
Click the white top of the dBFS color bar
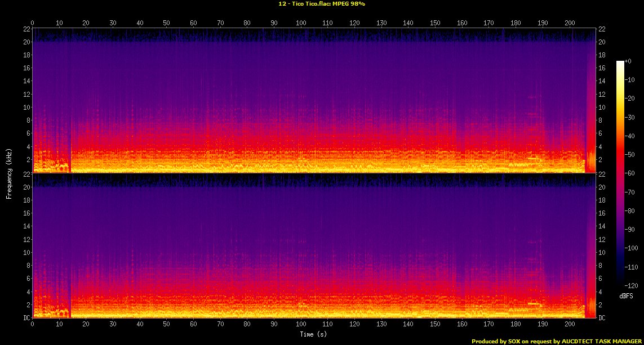click(x=620, y=62)
